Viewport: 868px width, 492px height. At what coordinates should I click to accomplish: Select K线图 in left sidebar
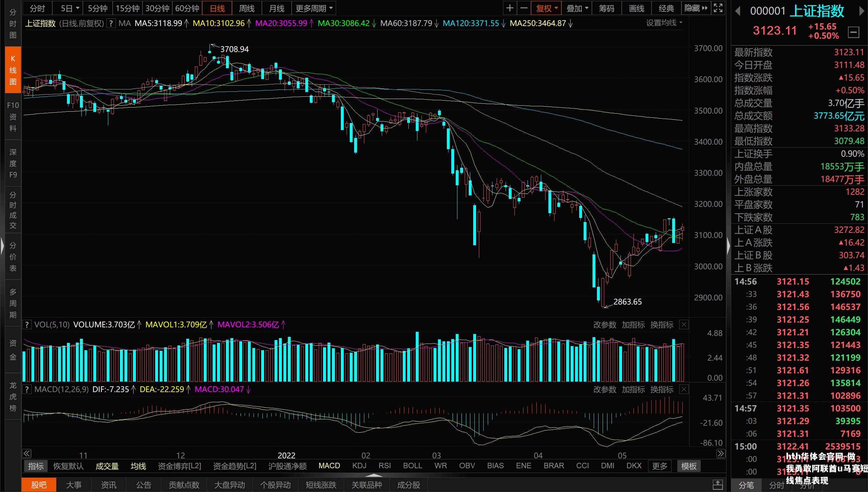(x=13, y=70)
